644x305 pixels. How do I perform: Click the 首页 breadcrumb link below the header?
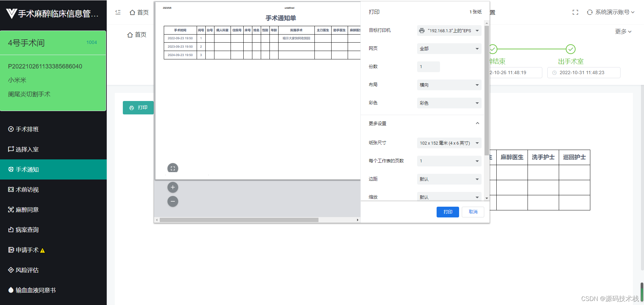pos(137,35)
